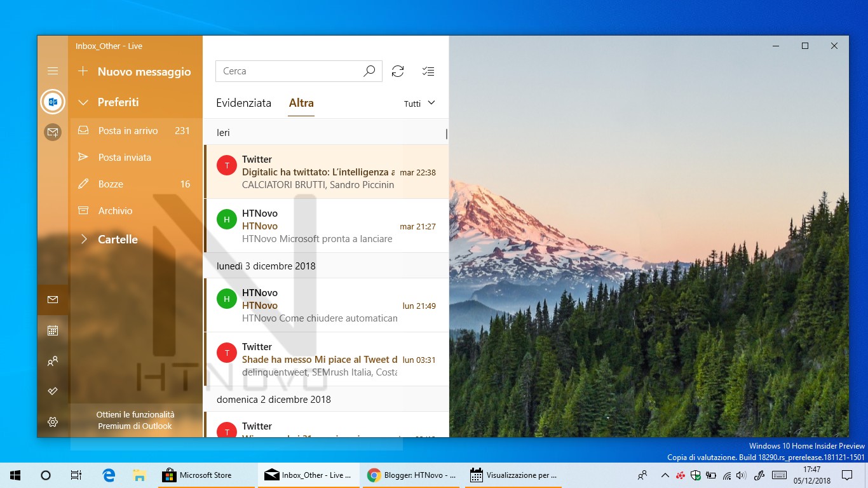Viewport: 868px width, 488px height.
Task: Click HTNovo avatar on mar 21:27 message
Action: tap(227, 219)
